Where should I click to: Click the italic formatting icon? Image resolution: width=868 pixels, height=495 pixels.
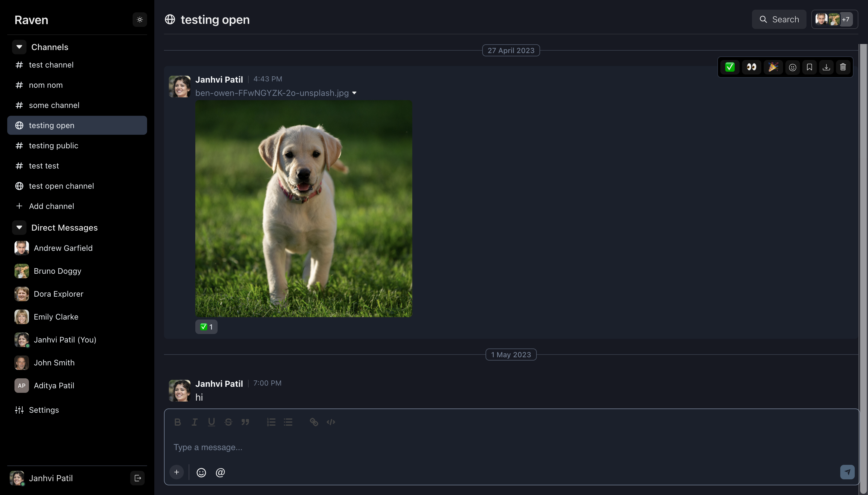(x=194, y=422)
